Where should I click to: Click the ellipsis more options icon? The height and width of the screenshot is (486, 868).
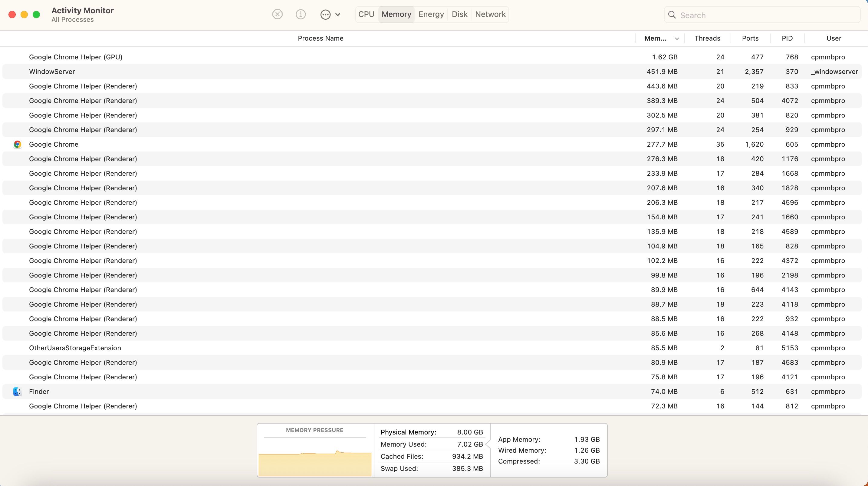(x=325, y=15)
